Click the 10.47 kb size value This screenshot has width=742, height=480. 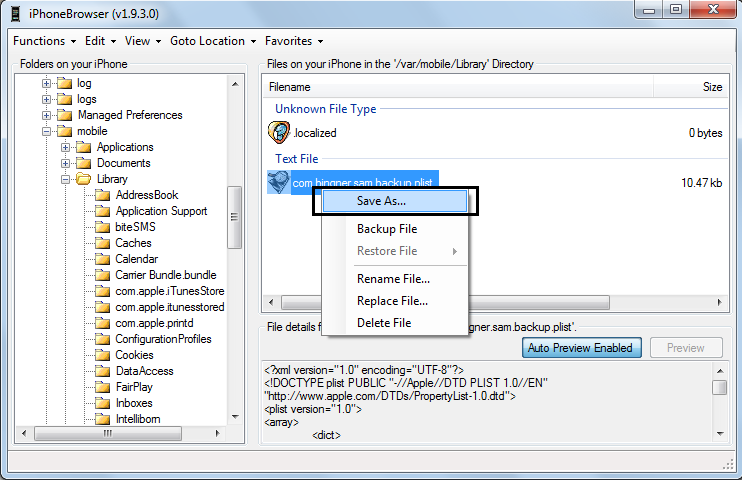(701, 183)
